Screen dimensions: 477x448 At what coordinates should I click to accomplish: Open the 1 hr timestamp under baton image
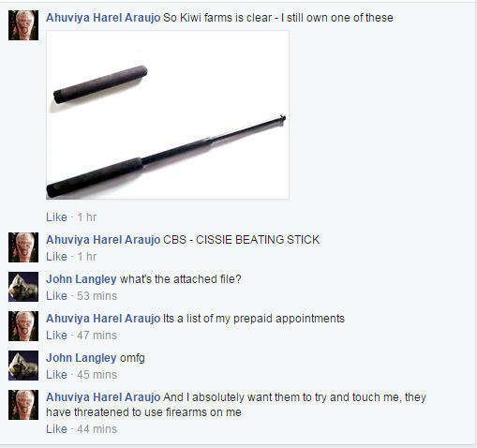pos(87,217)
